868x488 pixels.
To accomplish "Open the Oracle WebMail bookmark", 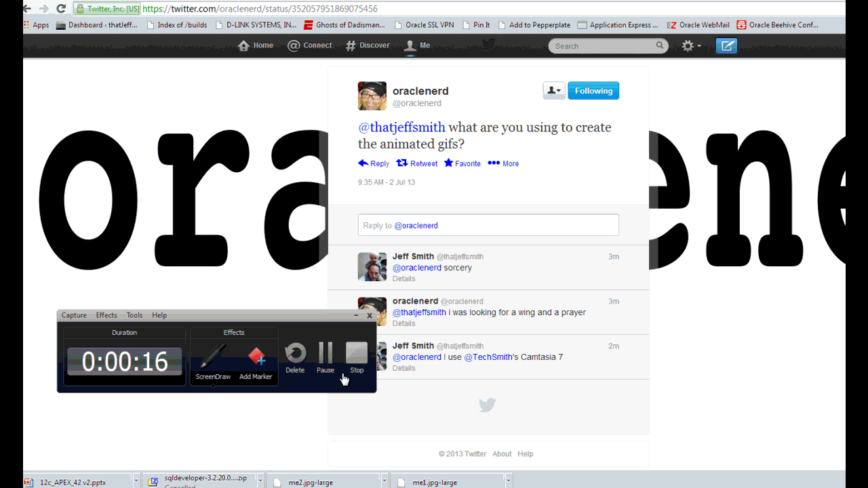I will 698,25.
